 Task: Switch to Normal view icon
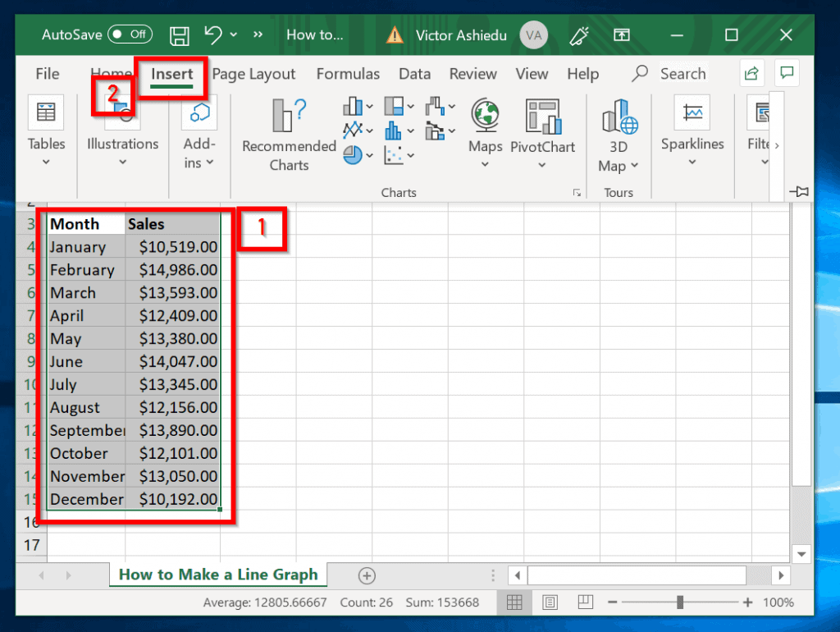coord(514,602)
